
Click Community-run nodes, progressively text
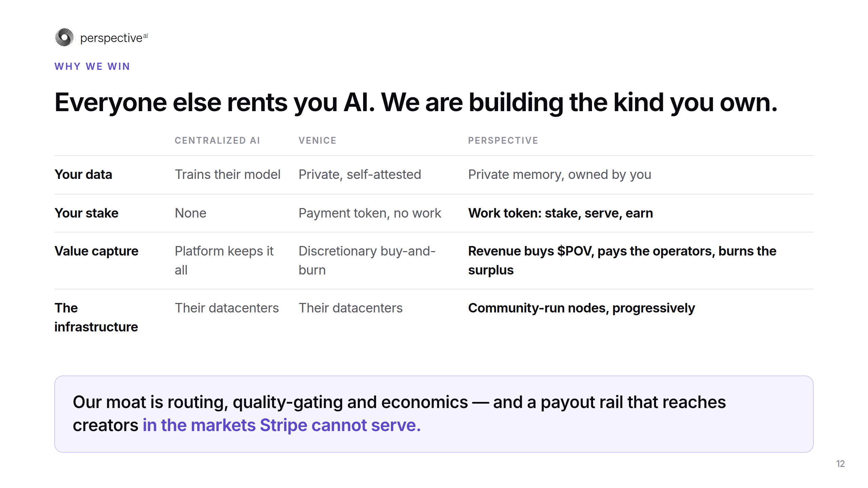[581, 308]
